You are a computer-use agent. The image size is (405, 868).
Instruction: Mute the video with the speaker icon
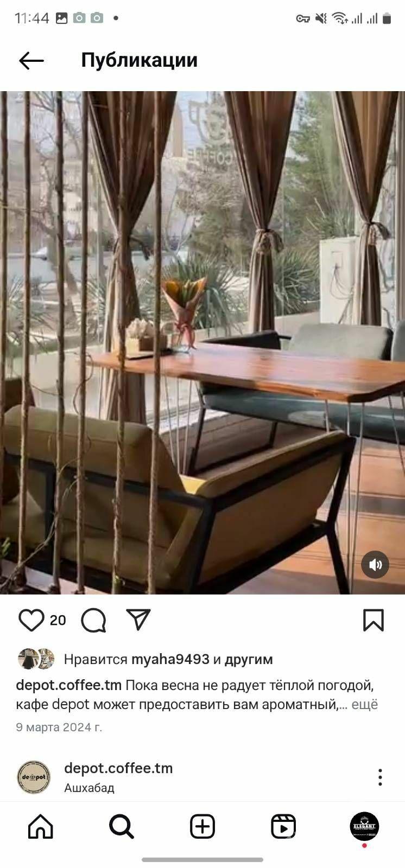click(x=375, y=565)
